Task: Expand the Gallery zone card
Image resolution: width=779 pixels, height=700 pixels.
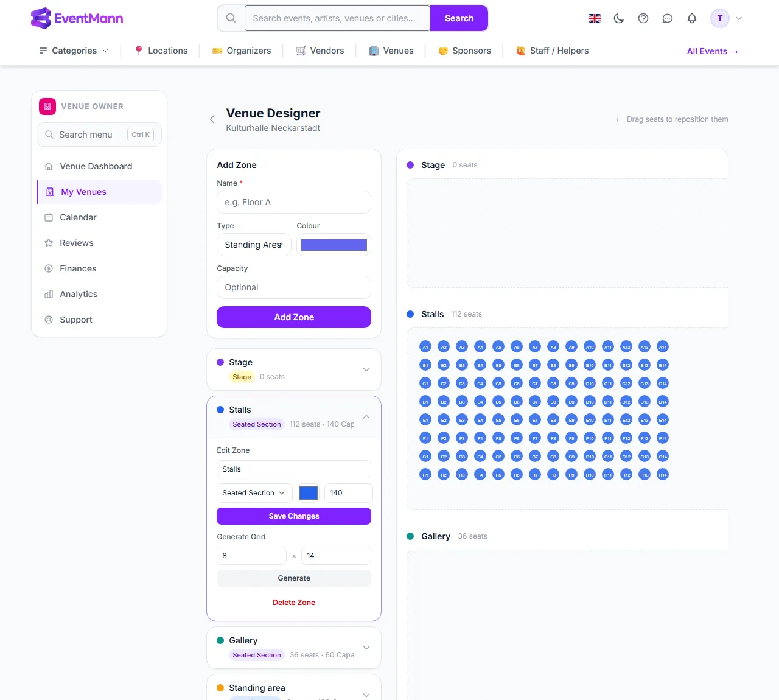Action: 366,648
